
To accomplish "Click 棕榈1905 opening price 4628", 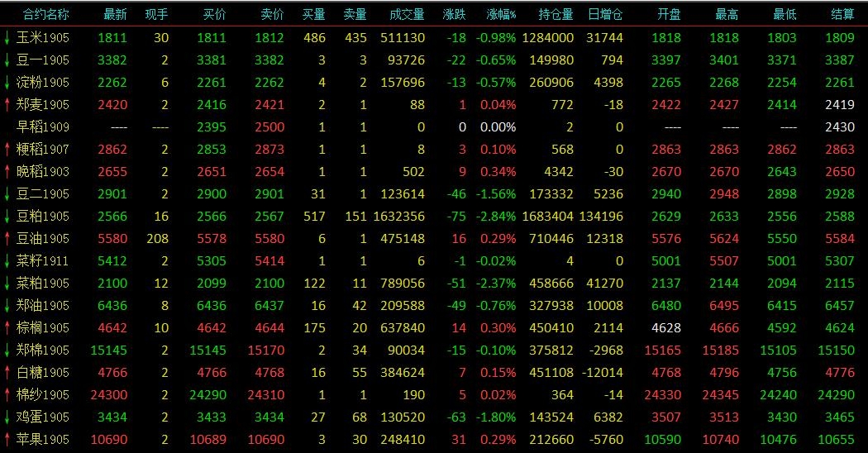I will pyautogui.click(x=666, y=328).
